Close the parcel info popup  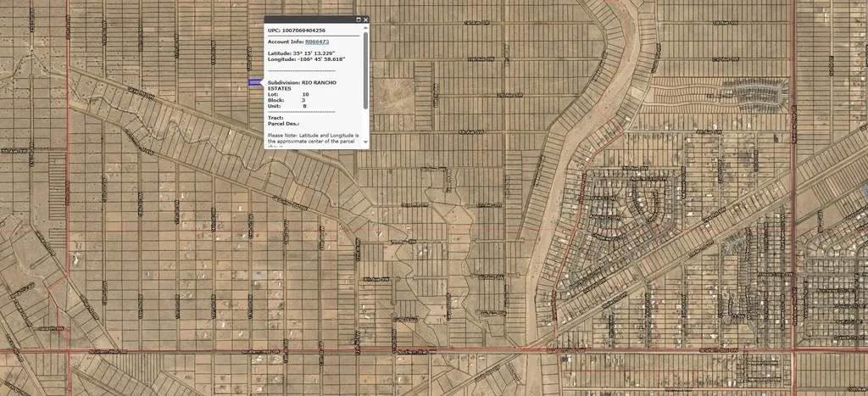click(365, 19)
